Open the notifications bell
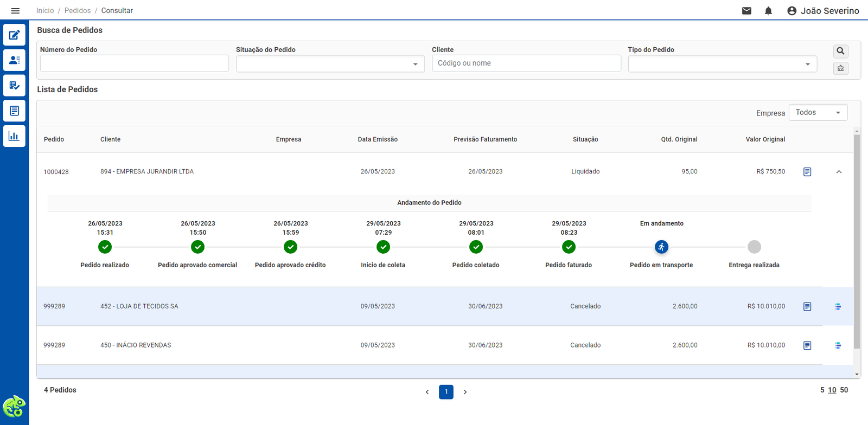This screenshot has width=868, height=425. pos(768,11)
